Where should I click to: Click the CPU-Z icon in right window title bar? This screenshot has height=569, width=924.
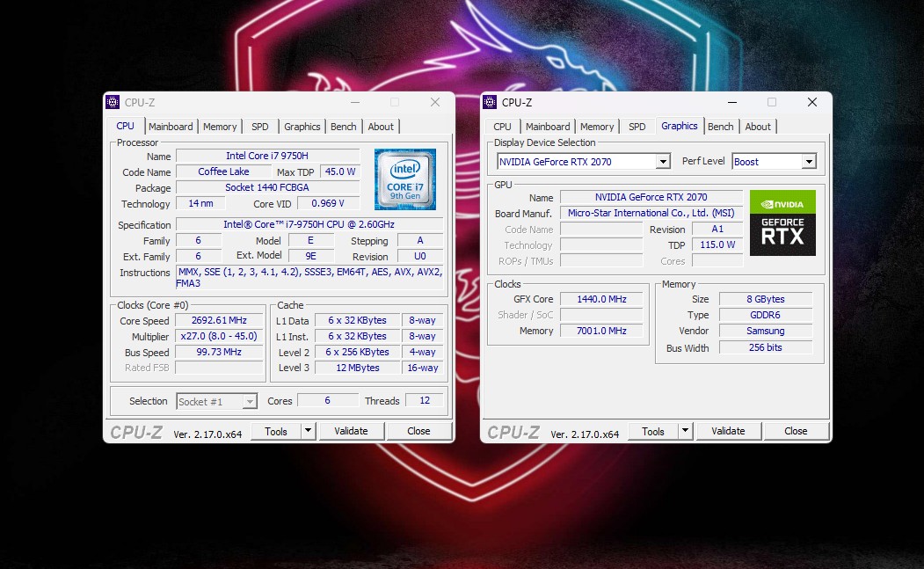point(490,102)
